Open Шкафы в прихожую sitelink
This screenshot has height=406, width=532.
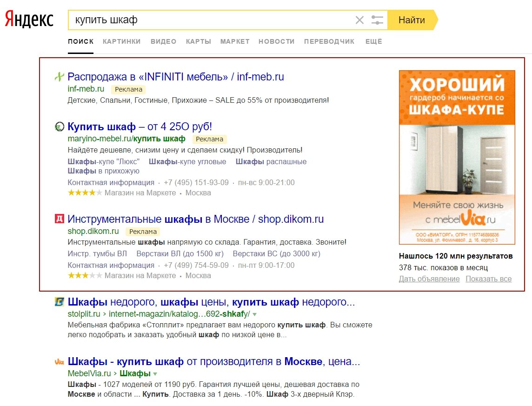point(104,171)
